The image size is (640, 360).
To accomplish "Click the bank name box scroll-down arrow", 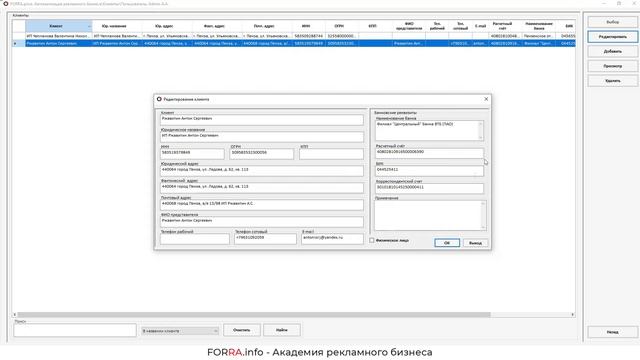I will click(x=480, y=138).
